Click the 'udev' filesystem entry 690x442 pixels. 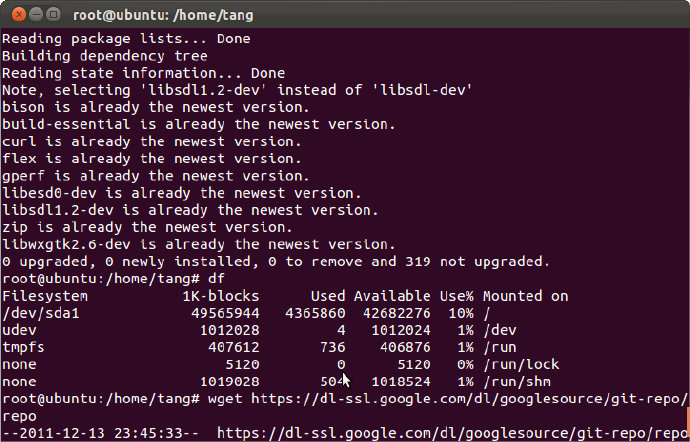[19, 331]
